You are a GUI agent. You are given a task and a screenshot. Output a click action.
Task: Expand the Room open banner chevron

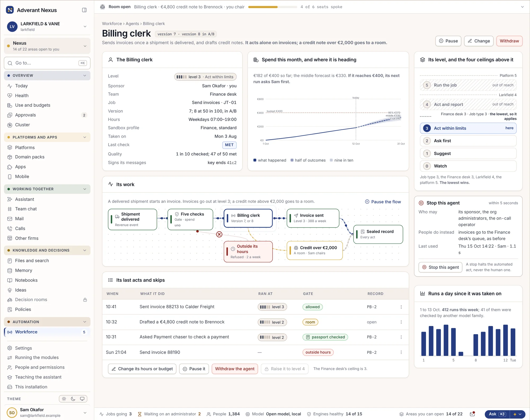click(522, 7)
